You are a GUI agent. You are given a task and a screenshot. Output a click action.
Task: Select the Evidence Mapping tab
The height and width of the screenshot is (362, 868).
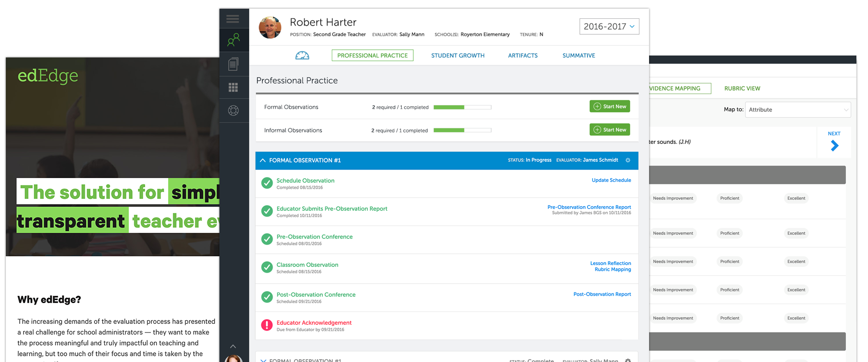679,88
